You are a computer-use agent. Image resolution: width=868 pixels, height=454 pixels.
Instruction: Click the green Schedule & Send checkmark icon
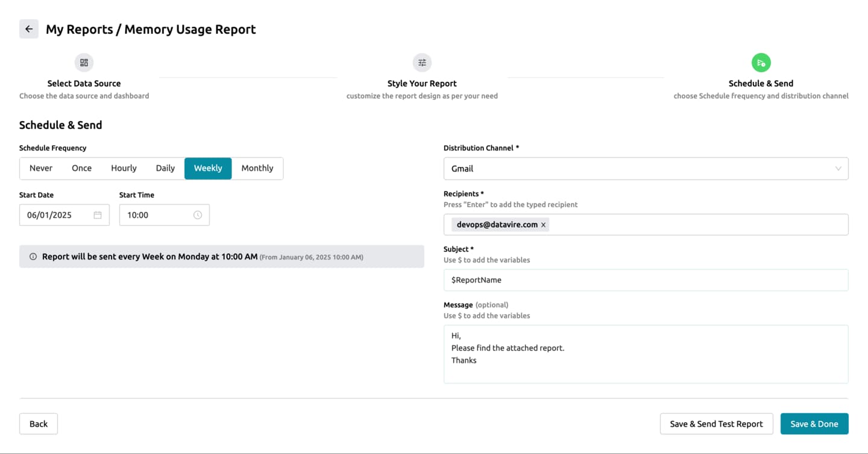click(x=761, y=62)
